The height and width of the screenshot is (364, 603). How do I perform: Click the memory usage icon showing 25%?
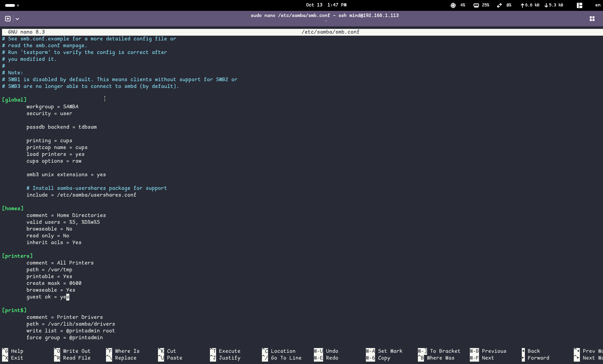coord(476,5)
